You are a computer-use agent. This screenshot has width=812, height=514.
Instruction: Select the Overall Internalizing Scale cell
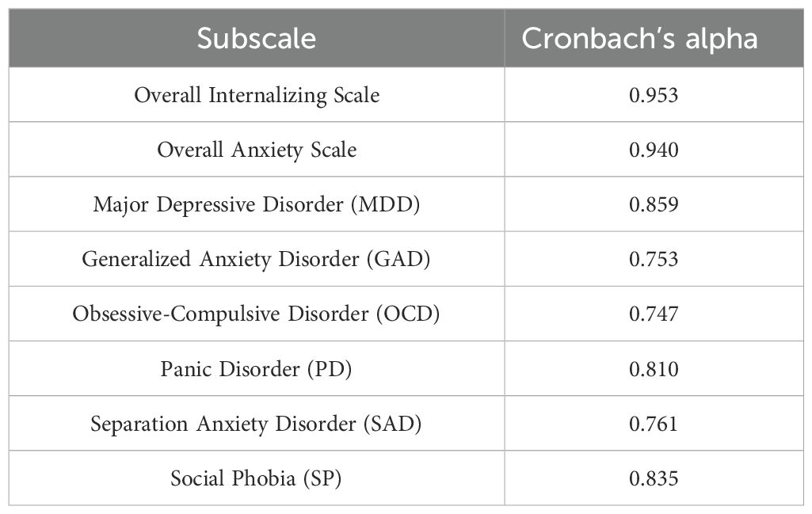[x=257, y=95]
